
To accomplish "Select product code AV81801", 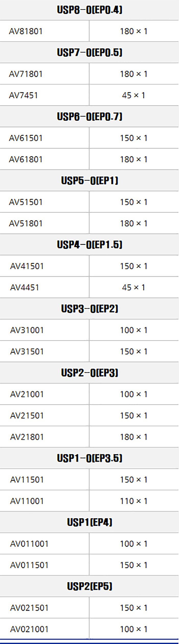I will [26, 31].
